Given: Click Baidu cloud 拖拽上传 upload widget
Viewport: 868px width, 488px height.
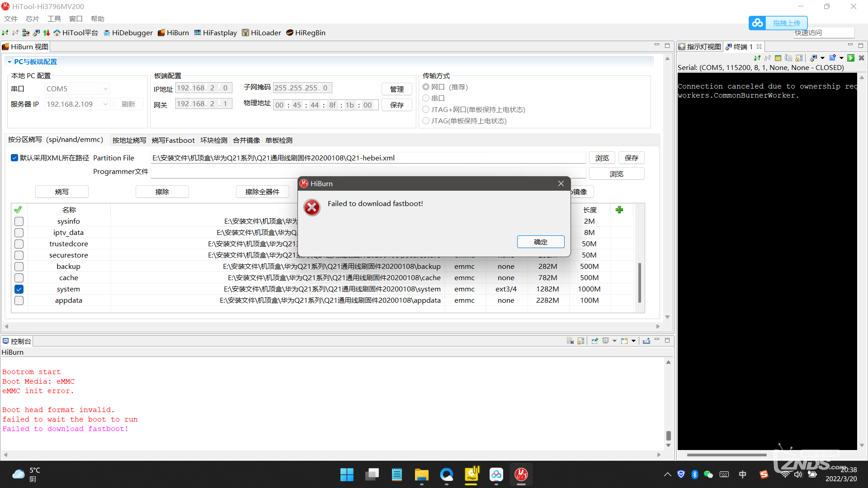Looking at the screenshot, I should pos(778,23).
